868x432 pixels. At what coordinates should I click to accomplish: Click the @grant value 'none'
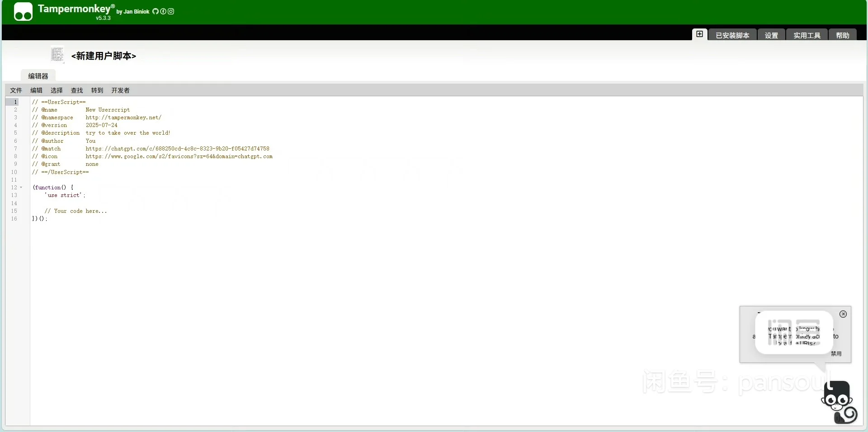click(x=92, y=164)
